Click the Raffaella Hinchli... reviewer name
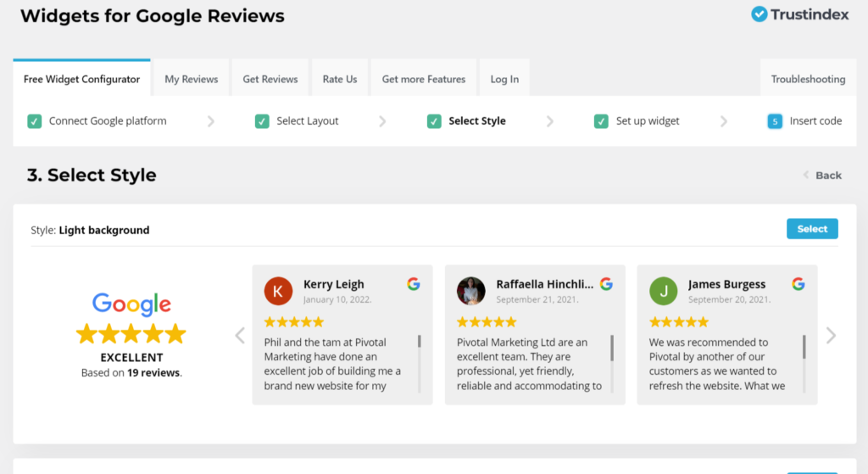 pyautogui.click(x=545, y=284)
